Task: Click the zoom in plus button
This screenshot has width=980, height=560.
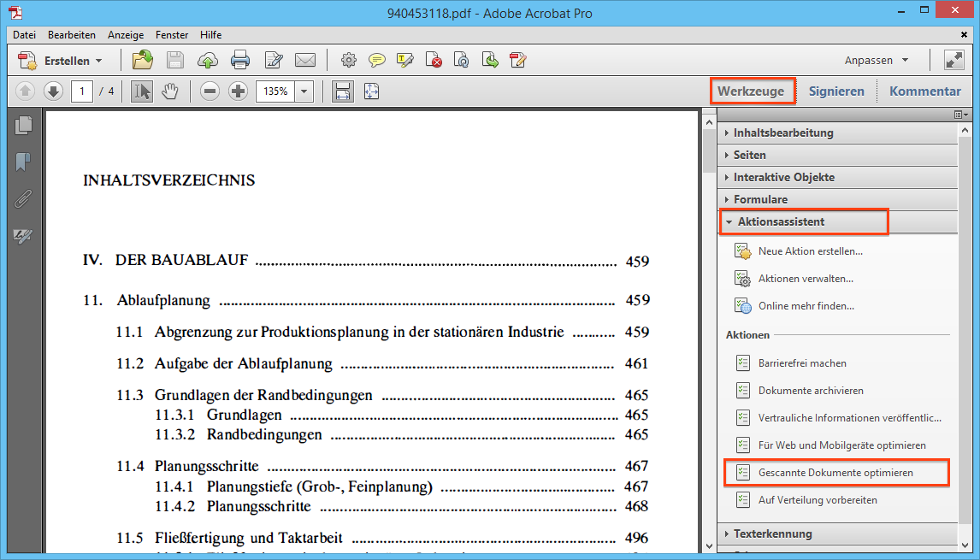Action: (238, 91)
